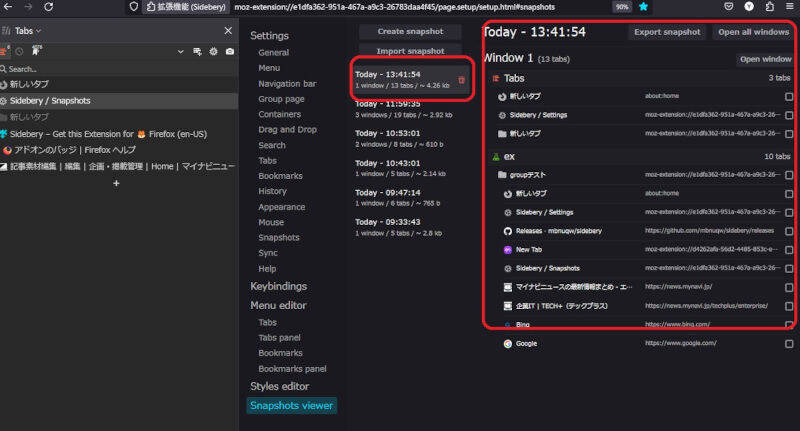The height and width of the screenshot is (431, 800).
Task: Click the sidebar Search field
Action: (x=119, y=69)
